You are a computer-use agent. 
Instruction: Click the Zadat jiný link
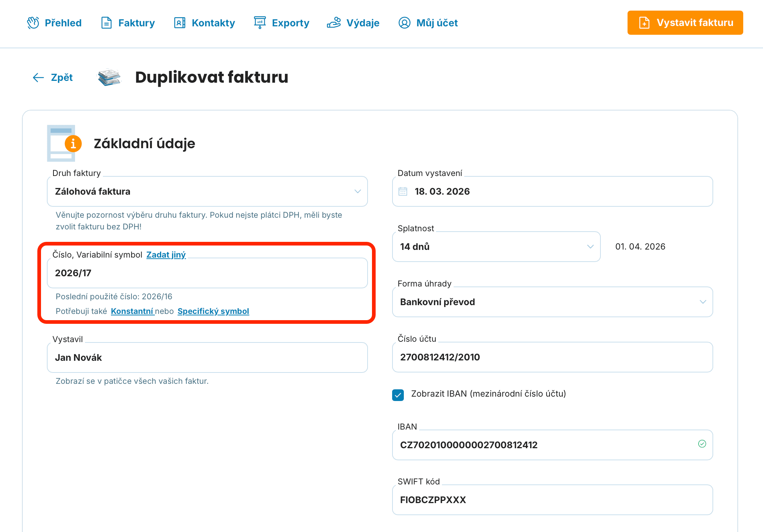[x=166, y=255]
